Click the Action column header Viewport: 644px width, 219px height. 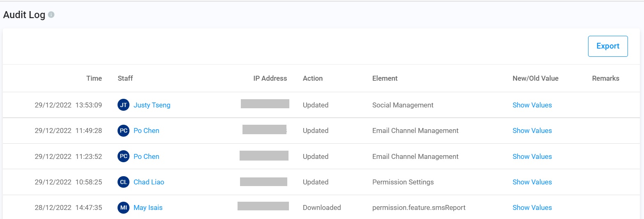pyautogui.click(x=313, y=78)
